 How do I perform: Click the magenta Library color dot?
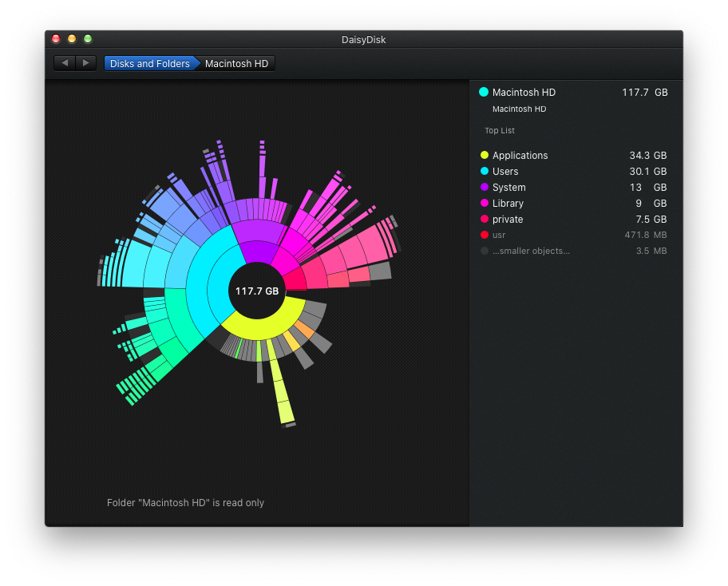click(x=485, y=203)
